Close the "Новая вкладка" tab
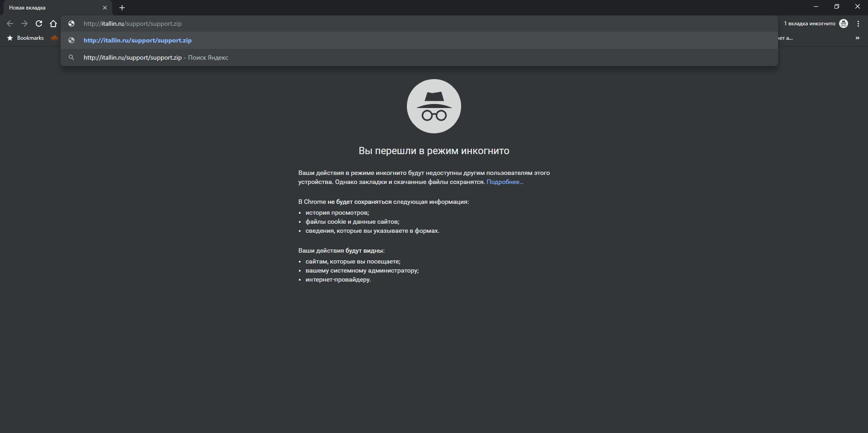 click(105, 8)
